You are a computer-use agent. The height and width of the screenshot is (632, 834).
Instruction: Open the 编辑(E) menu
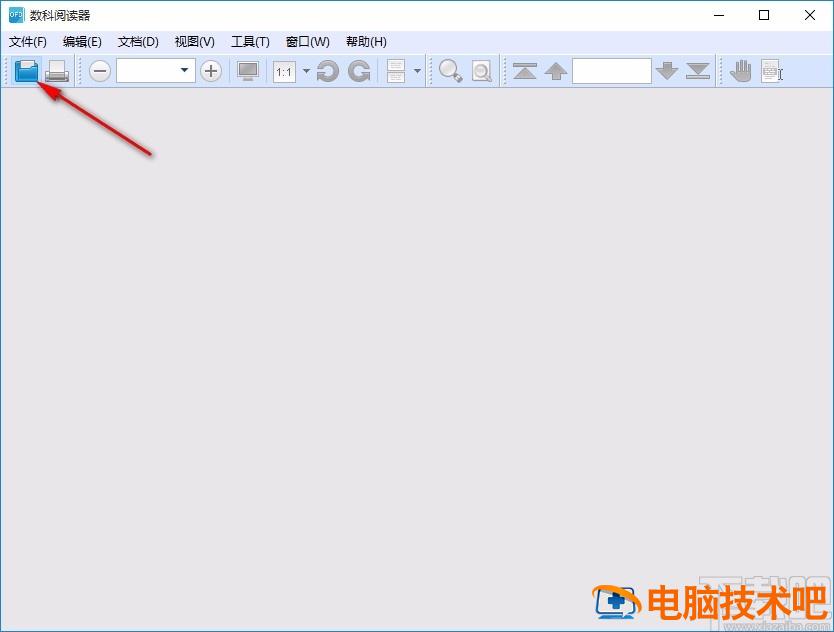point(82,41)
